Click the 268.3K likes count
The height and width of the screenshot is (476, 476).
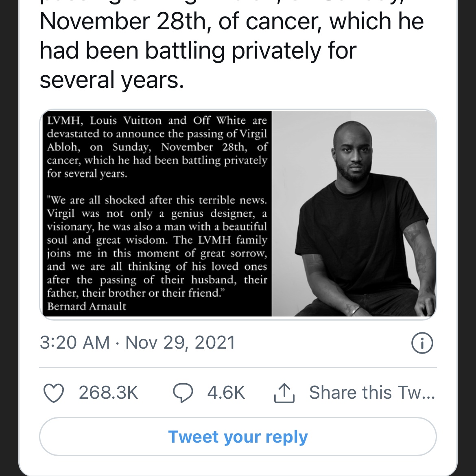pyautogui.click(x=108, y=393)
